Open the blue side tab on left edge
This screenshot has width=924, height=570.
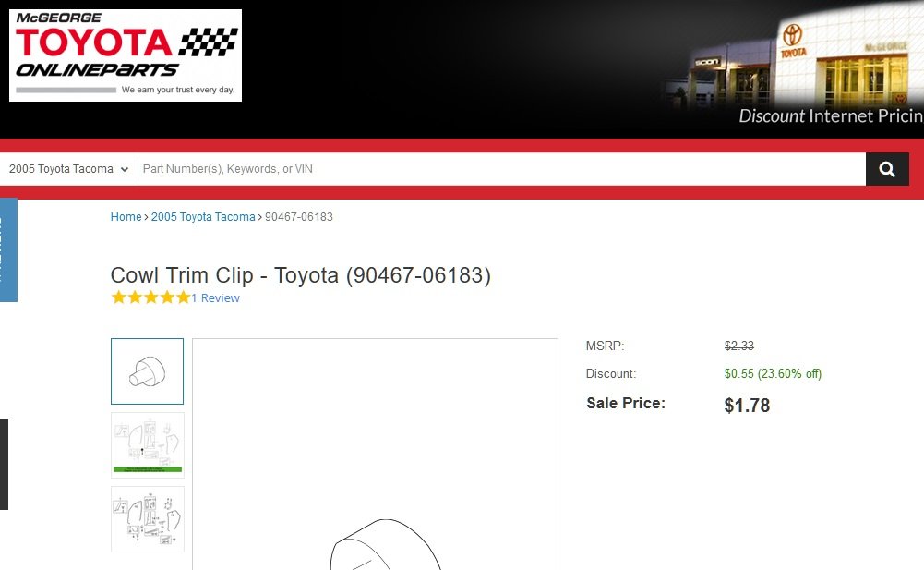9,250
